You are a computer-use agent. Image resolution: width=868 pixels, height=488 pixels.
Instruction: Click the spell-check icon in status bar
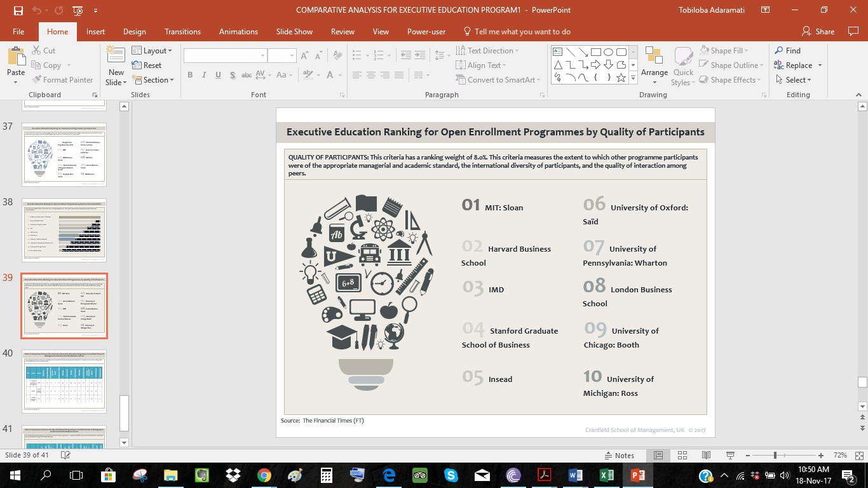coord(65,455)
